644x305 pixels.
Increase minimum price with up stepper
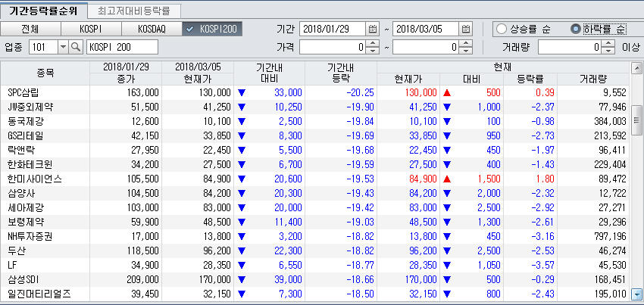click(x=373, y=44)
